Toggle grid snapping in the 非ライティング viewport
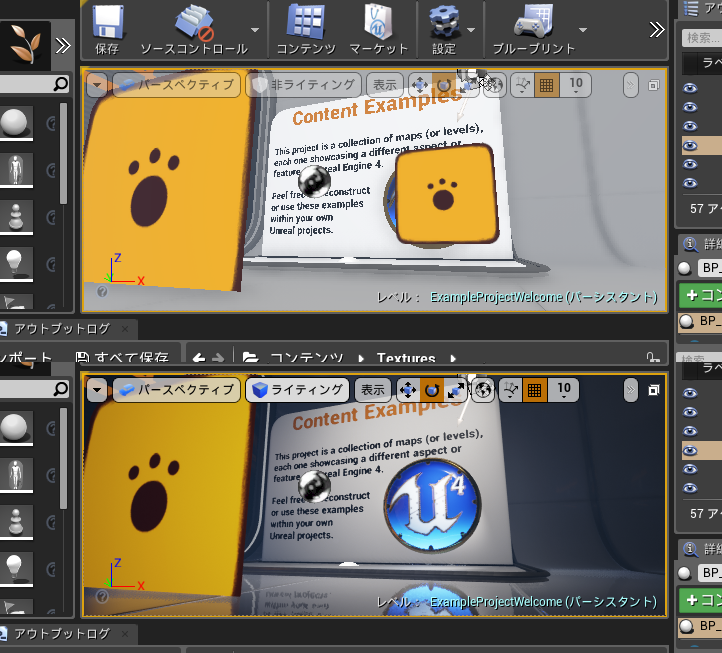The image size is (722, 653). (x=547, y=85)
